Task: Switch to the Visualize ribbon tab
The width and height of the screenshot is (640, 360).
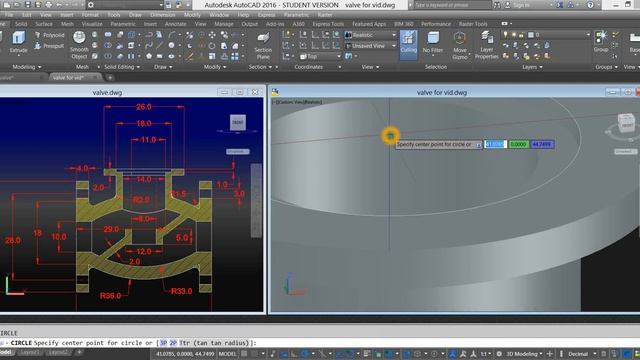Action: pos(92,24)
